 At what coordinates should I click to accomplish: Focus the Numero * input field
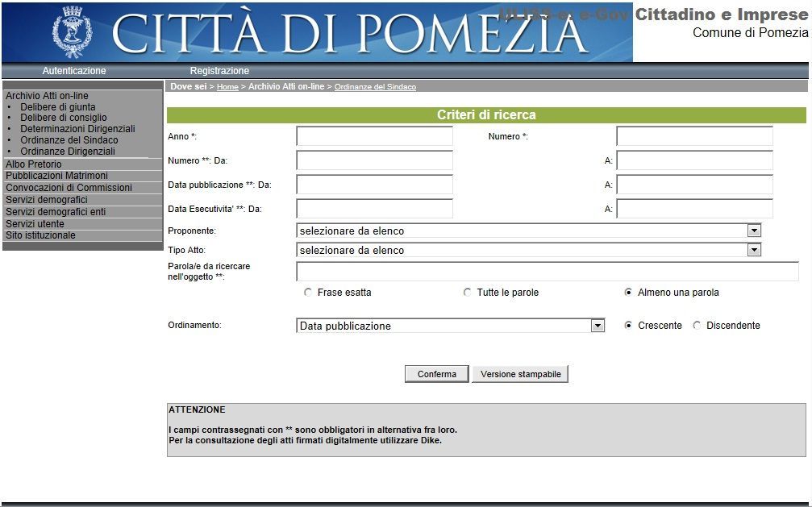click(694, 136)
